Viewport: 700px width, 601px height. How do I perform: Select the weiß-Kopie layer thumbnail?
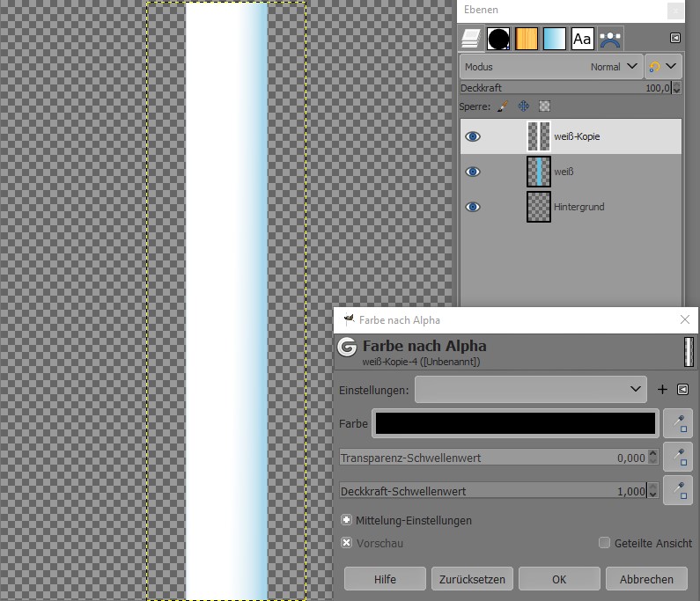[x=539, y=136]
